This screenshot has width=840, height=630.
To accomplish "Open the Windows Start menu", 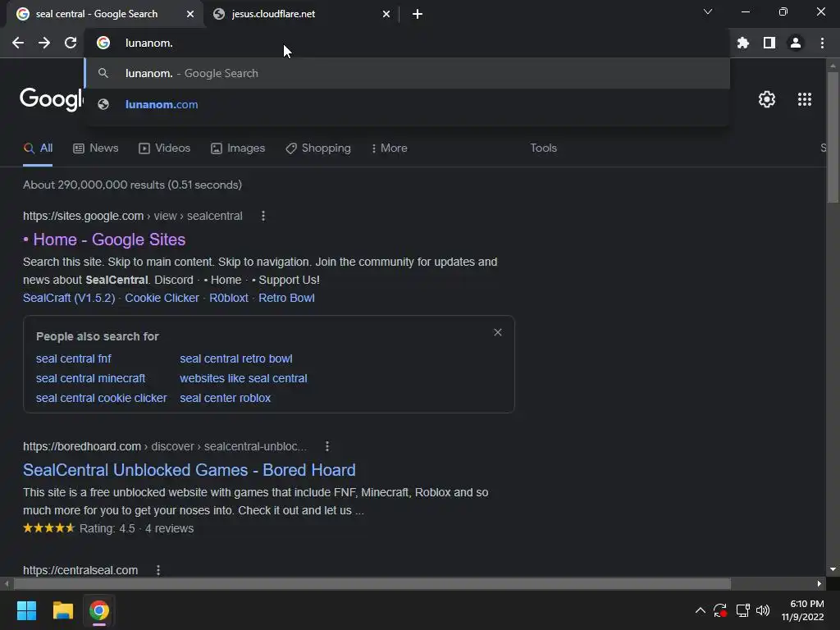I will tap(26, 610).
